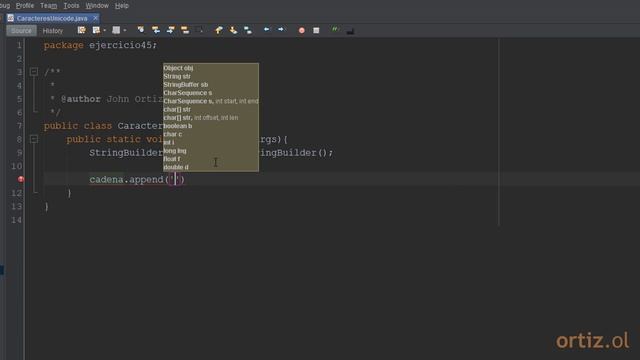
Task: Click the word 'cadena' on line 11
Action: (106, 180)
